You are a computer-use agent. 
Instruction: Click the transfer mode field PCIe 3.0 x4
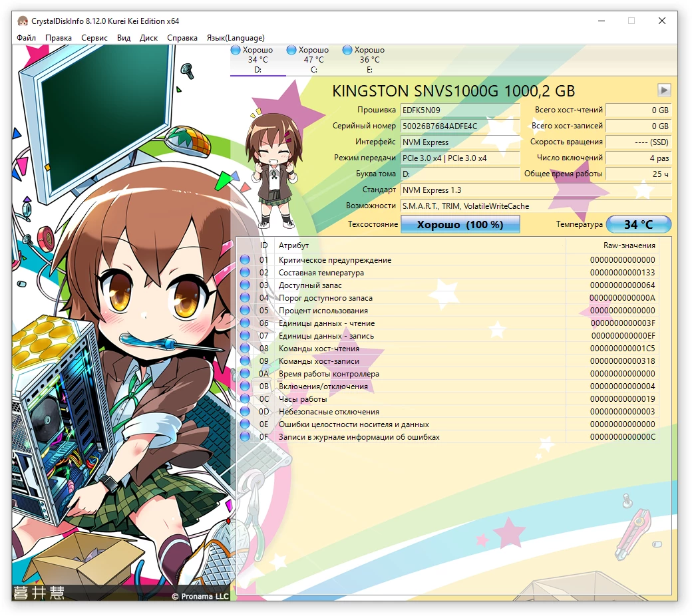point(460,158)
